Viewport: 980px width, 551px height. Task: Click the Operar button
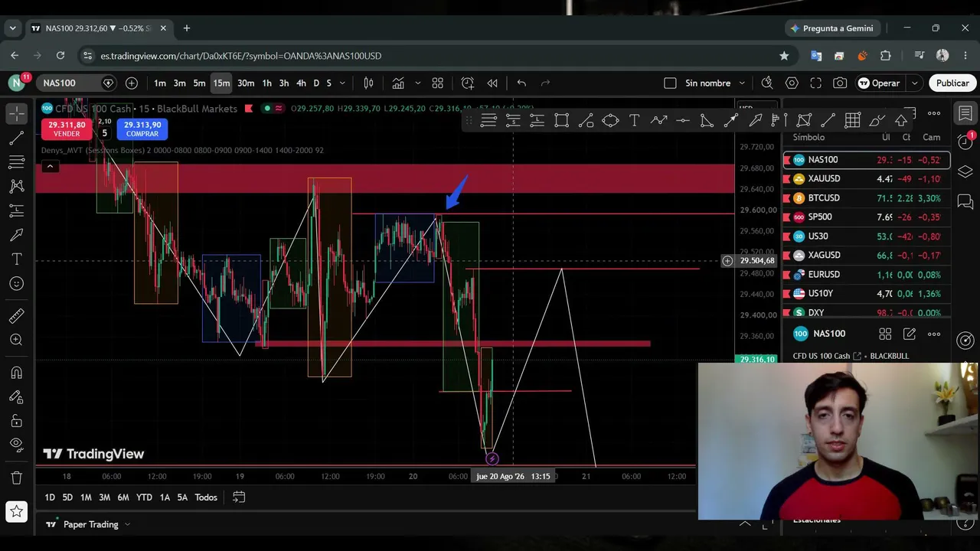pos(879,83)
